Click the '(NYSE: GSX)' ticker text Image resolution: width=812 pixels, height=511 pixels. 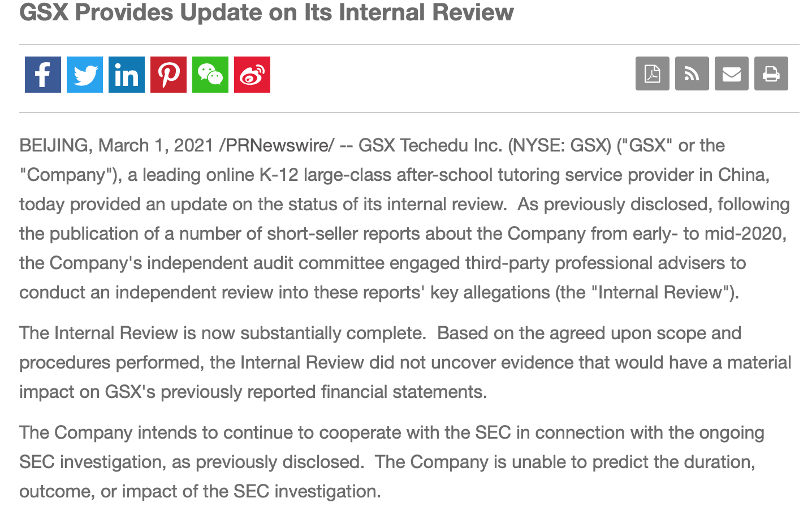[x=559, y=145]
